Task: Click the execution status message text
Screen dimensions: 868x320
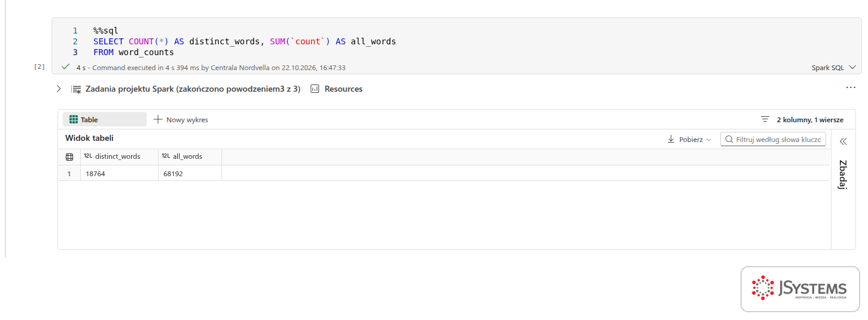Action: pos(211,68)
